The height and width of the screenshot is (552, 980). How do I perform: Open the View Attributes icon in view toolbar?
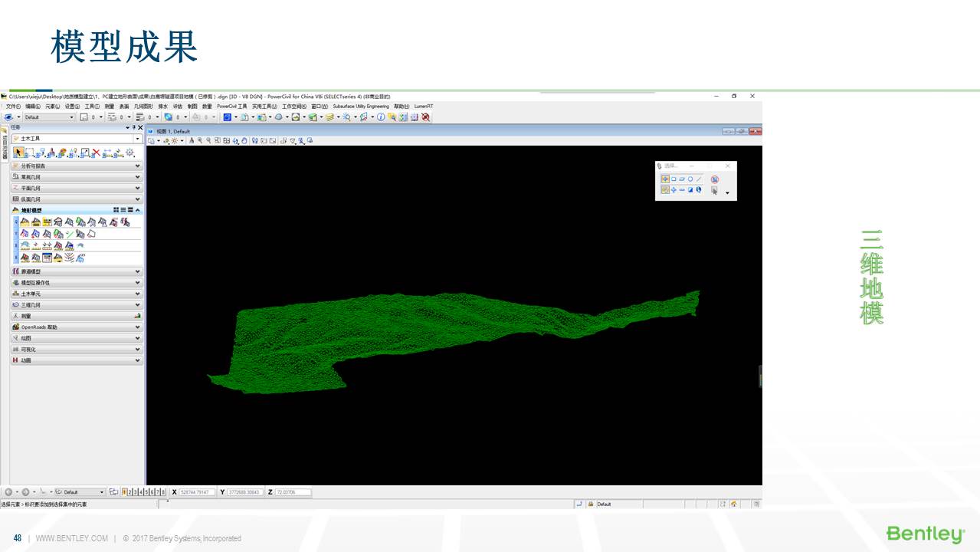pos(151,140)
